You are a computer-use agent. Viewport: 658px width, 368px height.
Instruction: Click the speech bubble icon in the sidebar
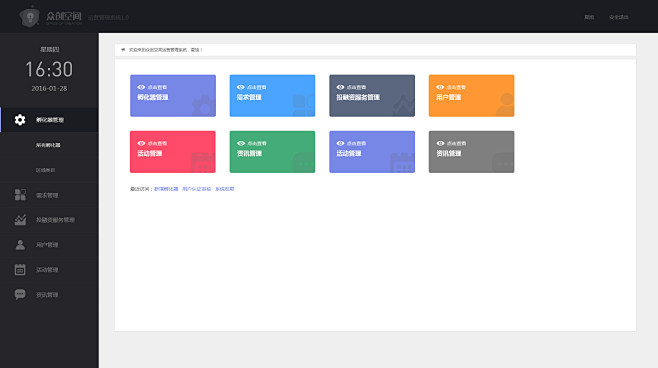coord(20,294)
